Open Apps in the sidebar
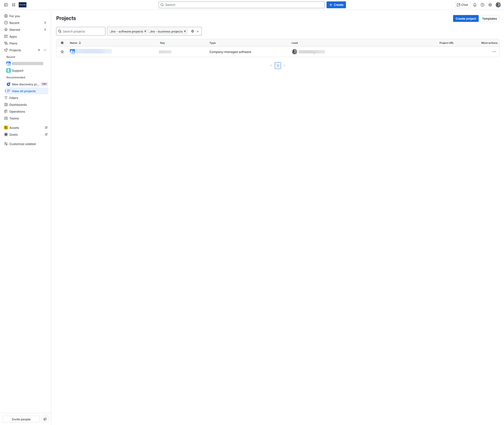Viewport: 504px width, 425px height. 26,37
